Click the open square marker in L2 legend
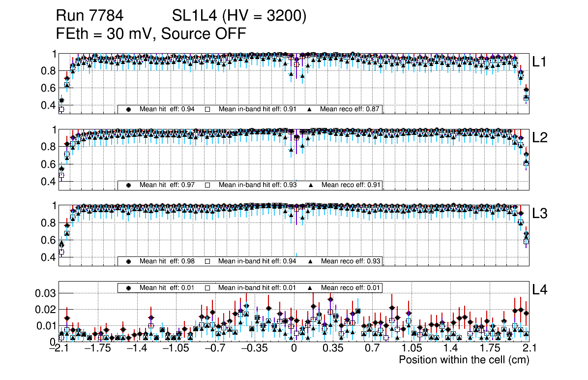Viewport: 588px width, 380px height. tap(207, 185)
